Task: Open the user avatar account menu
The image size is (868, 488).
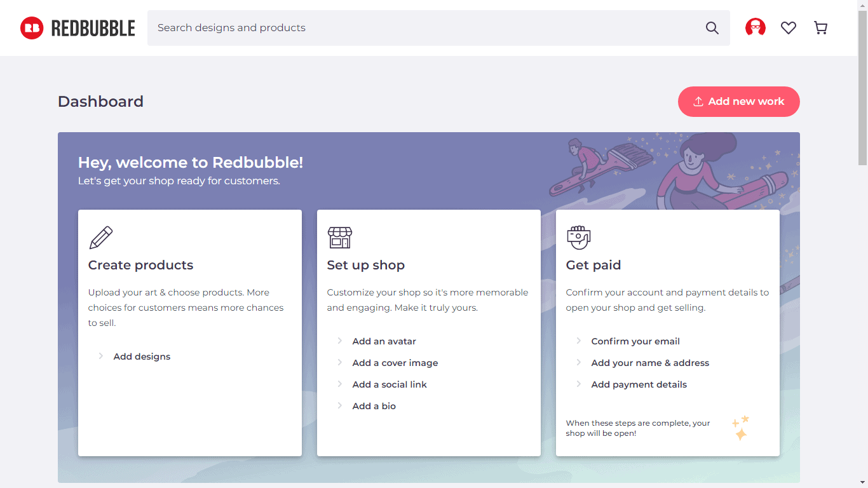Action: pos(756,28)
